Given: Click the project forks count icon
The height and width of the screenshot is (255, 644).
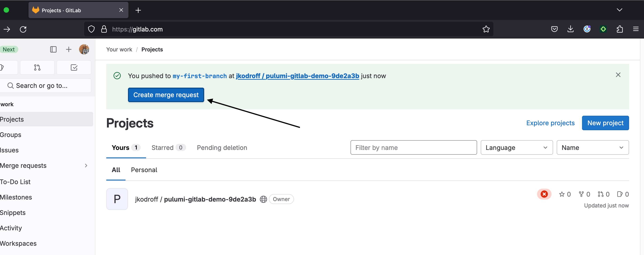Looking at the screenshot, I should coord(581,194).
